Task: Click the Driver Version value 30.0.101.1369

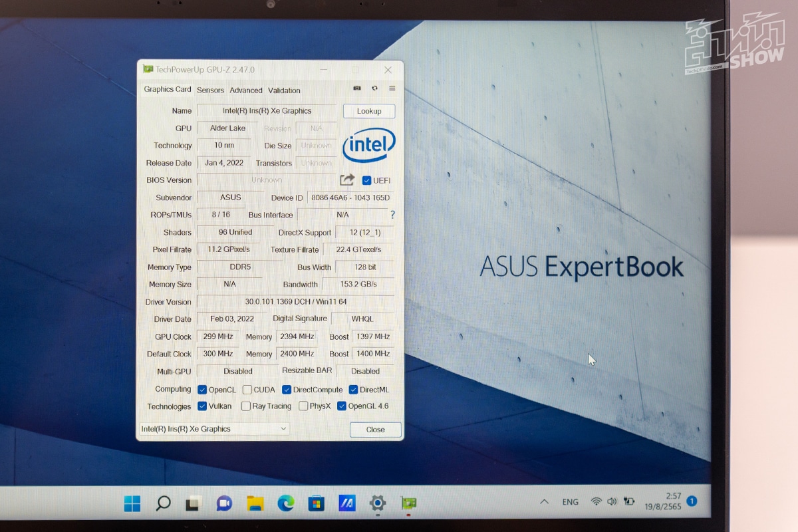Action: 296,302
